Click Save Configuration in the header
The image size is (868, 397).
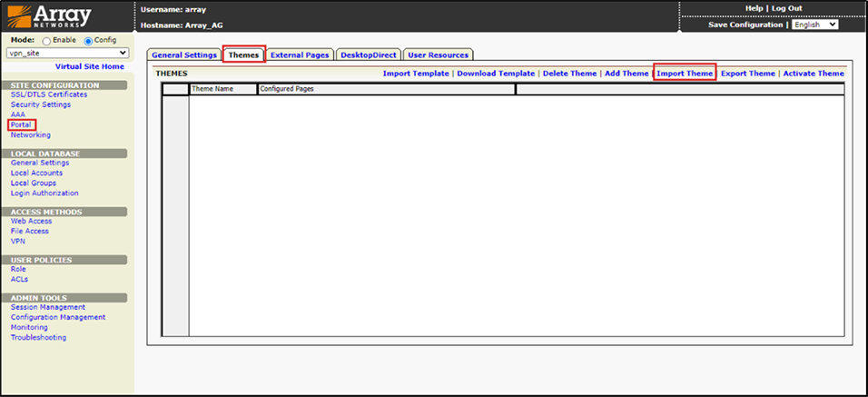point(745,25)
